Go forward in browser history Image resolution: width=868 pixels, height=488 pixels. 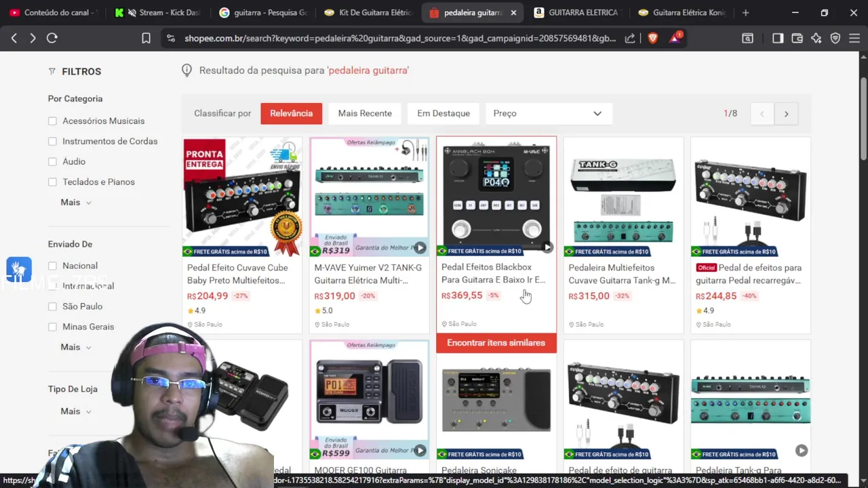pos(33,39)
